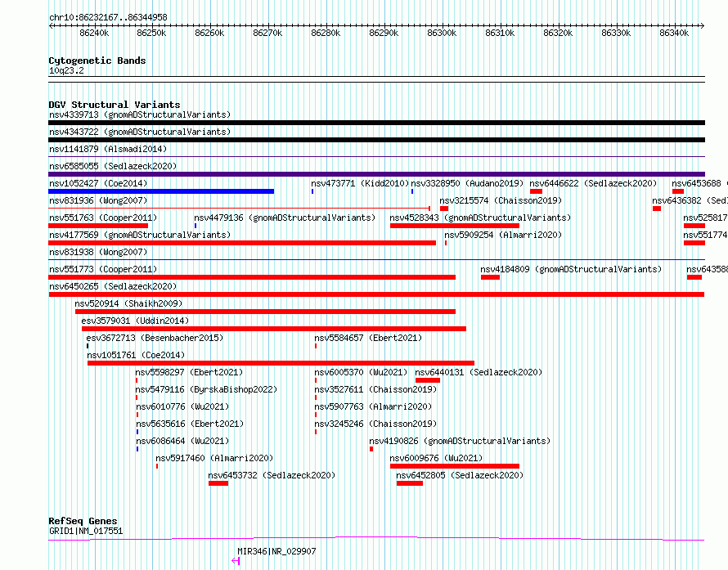This screenshot has height=570, width=728.
Task: Click the 86340k ruler tick label
Action: coord(674,33)
